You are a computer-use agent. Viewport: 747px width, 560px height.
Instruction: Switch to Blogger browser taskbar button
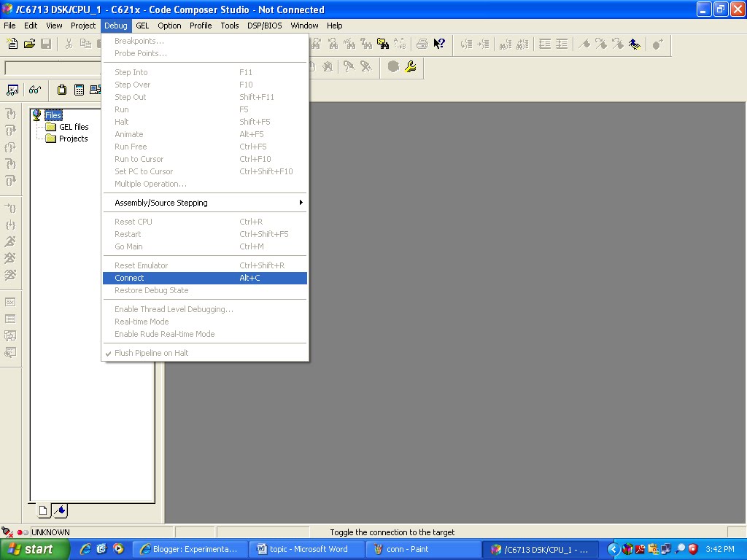(190, 549)
